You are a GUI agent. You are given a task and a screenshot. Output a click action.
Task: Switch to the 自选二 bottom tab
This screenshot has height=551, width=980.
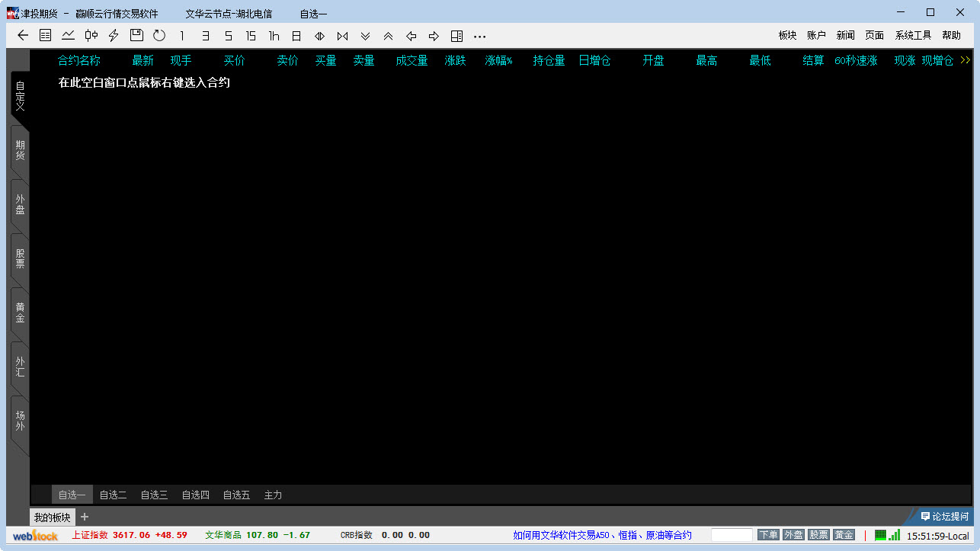pyautogui.click(x=113, y=495)
